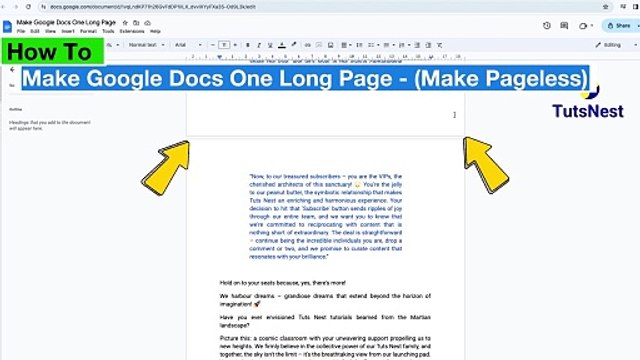Open the Extensions menu
This screenshot has width=640, height=360.
(x=132, y=31)
